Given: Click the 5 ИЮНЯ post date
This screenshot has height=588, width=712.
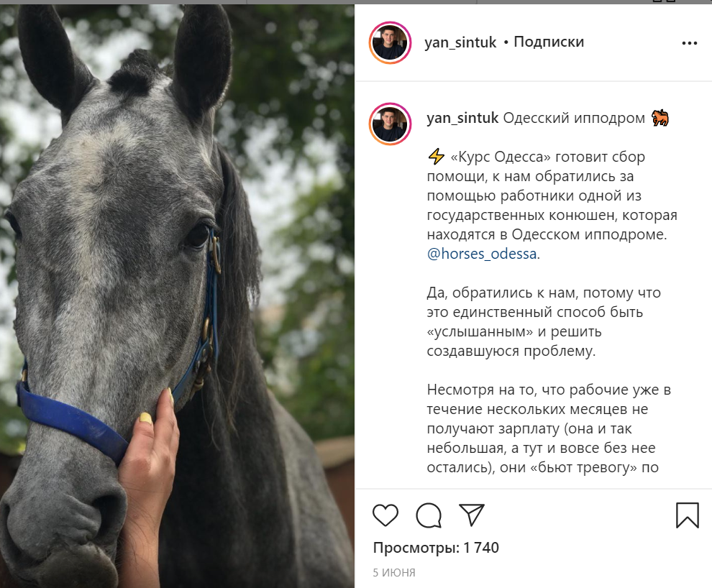Looking at the screenshot, I should [x=394, y=573].
